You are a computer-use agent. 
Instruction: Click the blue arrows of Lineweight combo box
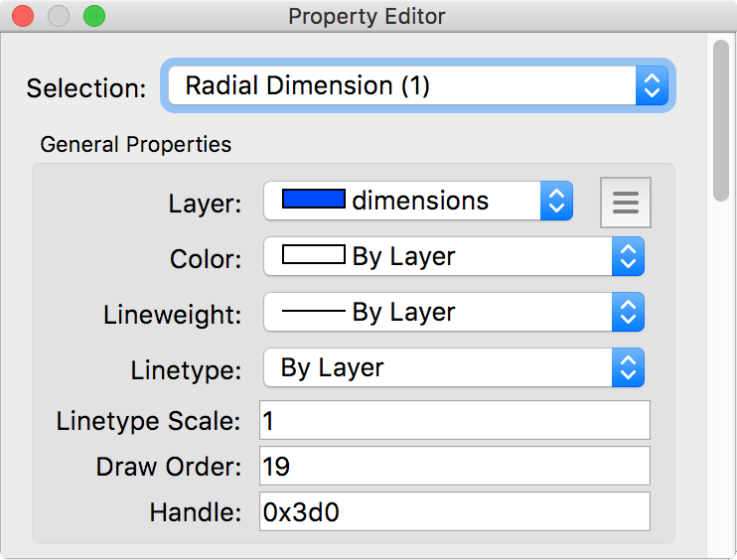click(627, 313)
